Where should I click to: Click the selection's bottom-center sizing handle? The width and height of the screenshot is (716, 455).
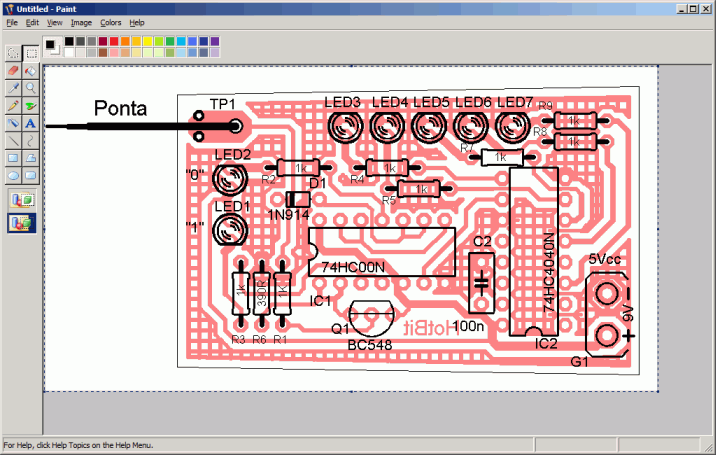pos(351,392)
